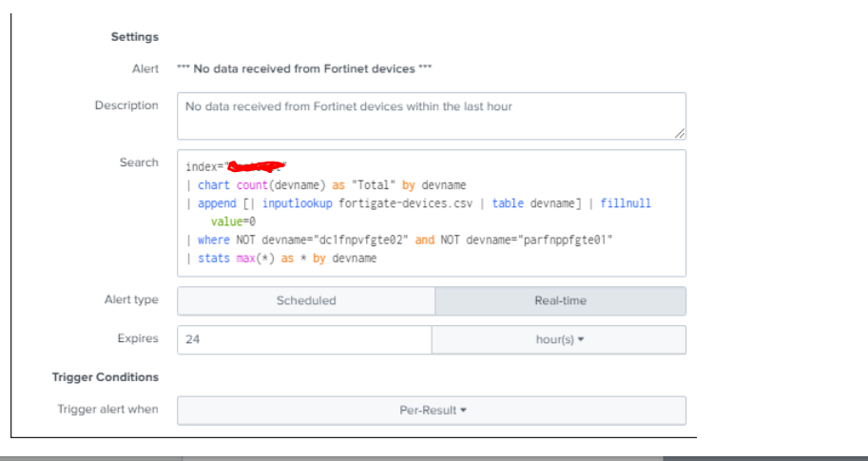868x461 pixels.
Task: Click the caret arrow beside hour(s)
Action: pos(581,339)
